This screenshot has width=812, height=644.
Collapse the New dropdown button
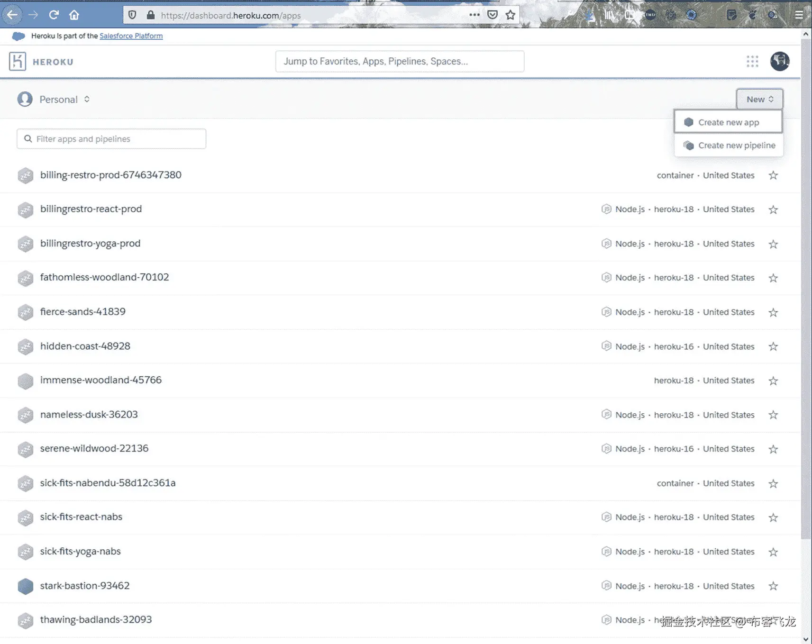[759, 99]
